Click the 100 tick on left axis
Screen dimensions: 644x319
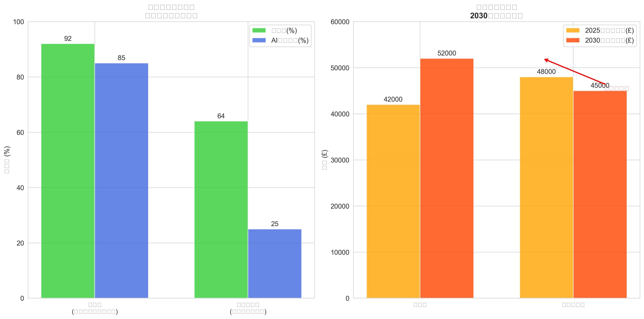19,22
